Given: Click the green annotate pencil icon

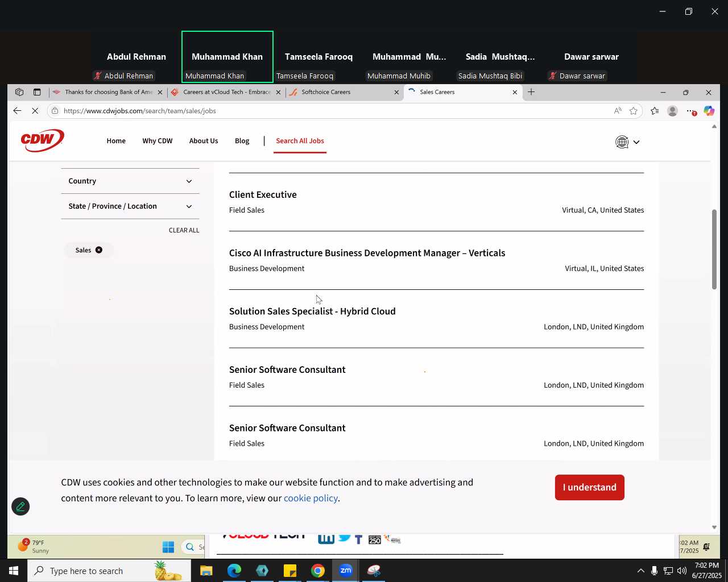Looking at the screenshot, I should 20,506.
